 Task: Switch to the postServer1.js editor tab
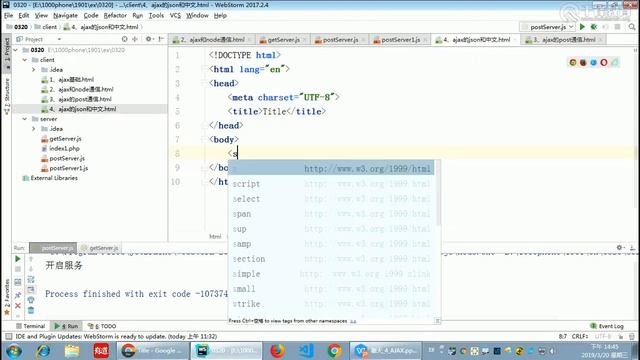[x=400, y=40]
